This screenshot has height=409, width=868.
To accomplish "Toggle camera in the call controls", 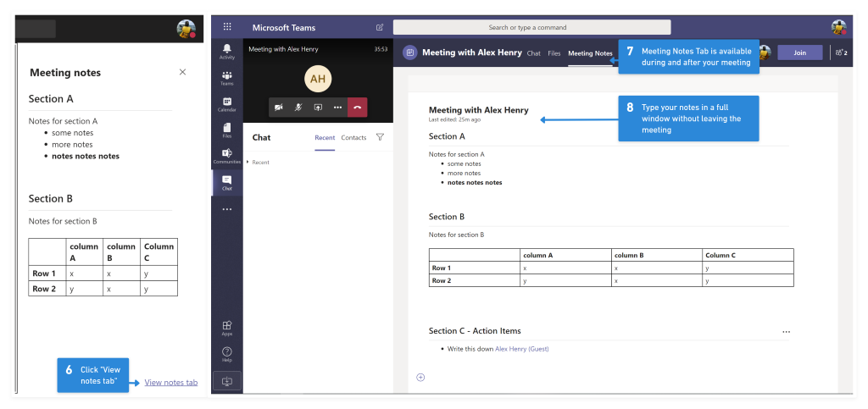I will (x=278, y=108).
